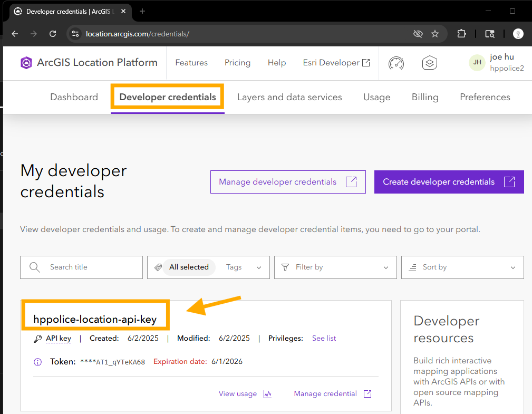Open a new browser tab with plus icon

click(x=142, y=11)
